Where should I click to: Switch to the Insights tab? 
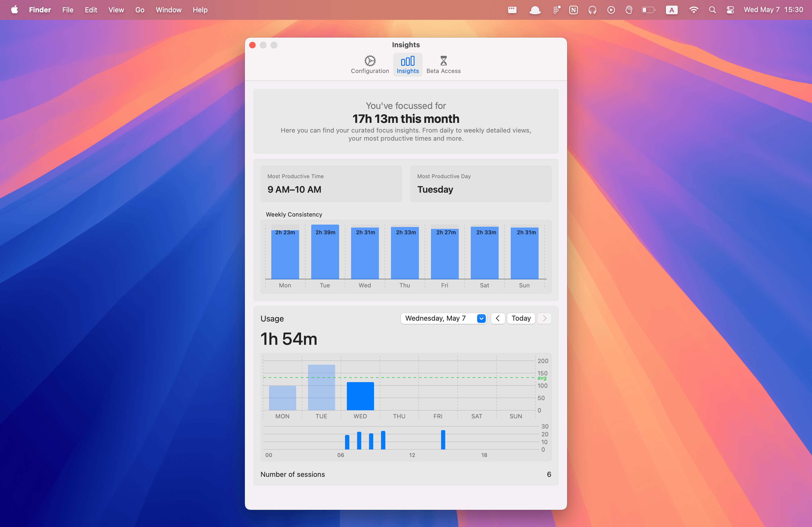tap(407, 64)
